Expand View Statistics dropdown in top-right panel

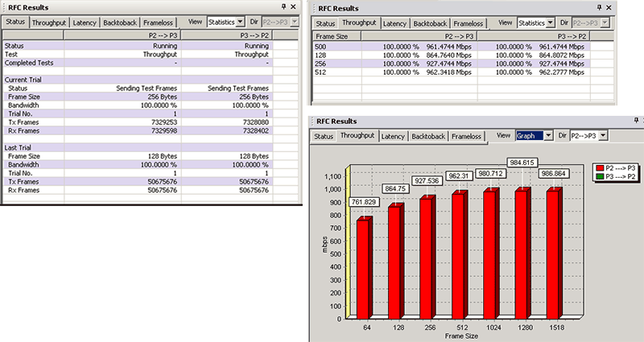coord(551,23)
